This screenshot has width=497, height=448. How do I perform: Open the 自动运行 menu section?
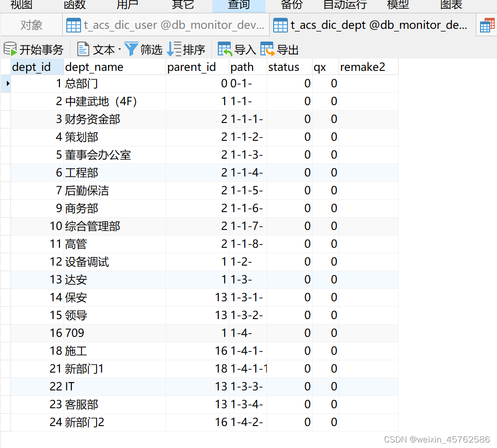(346, 5)
